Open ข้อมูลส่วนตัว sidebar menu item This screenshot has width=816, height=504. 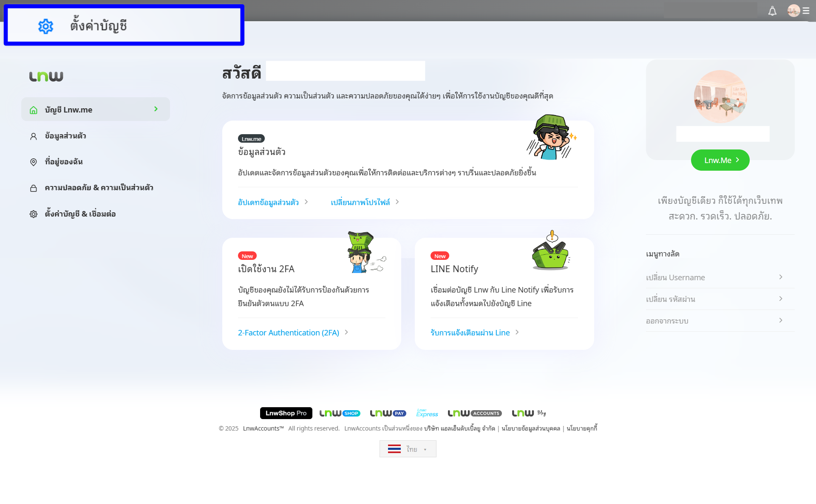pos(65,136)
